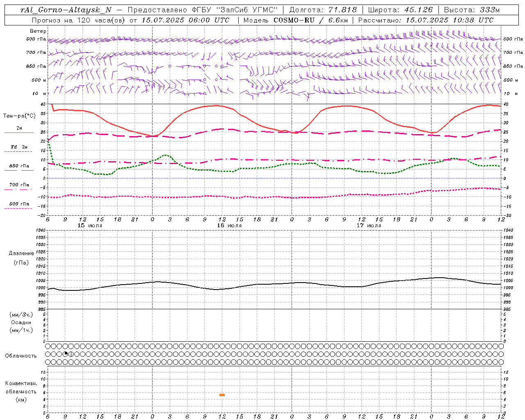The image size is (525, 420).
Task: Click the "17 июля" date label
Action: 369,226
